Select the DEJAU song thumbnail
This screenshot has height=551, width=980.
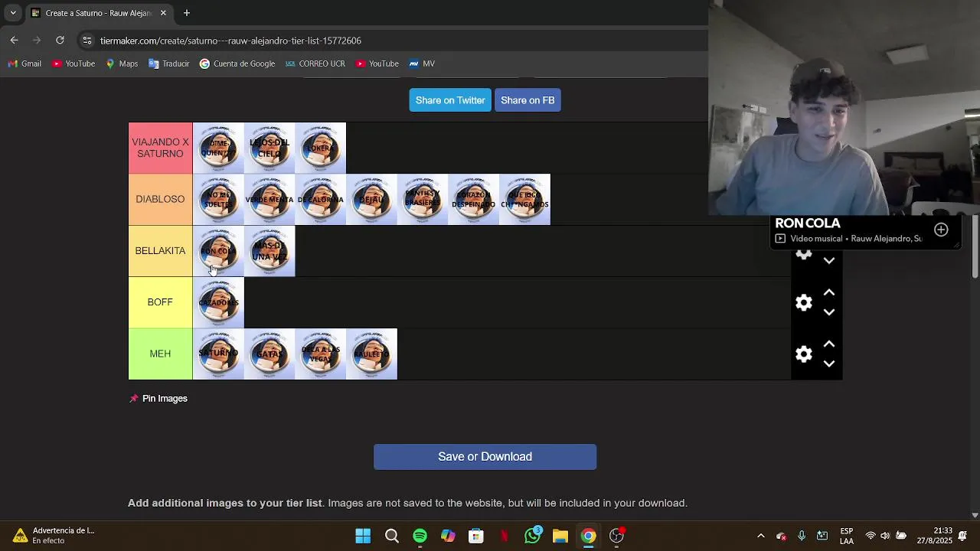point(371,199)
